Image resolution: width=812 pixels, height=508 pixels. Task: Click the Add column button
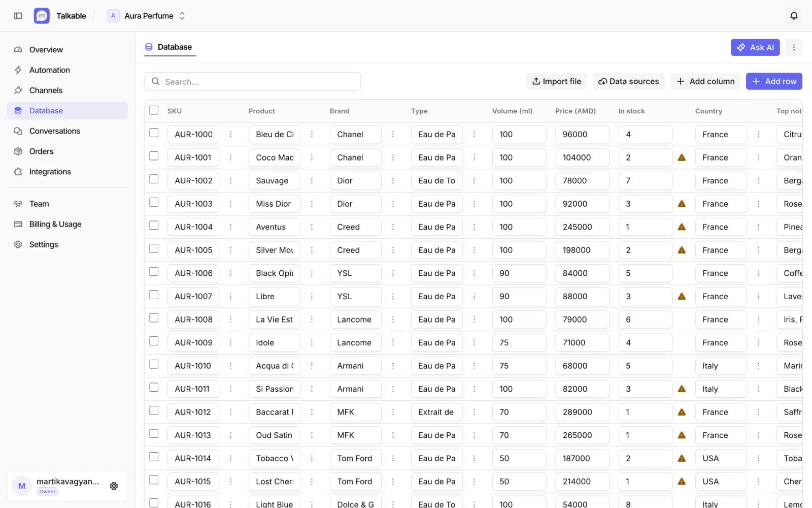point(705,81)
